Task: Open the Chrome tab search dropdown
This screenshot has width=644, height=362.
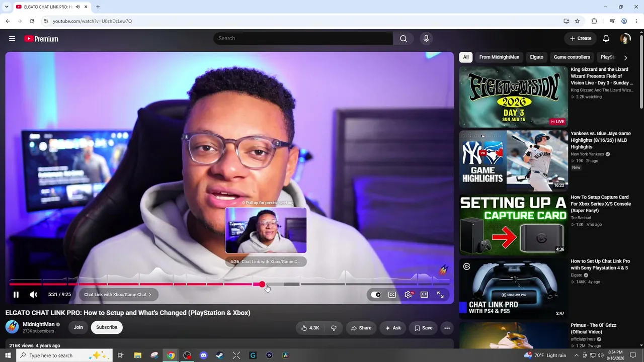Action: (7, 7)
